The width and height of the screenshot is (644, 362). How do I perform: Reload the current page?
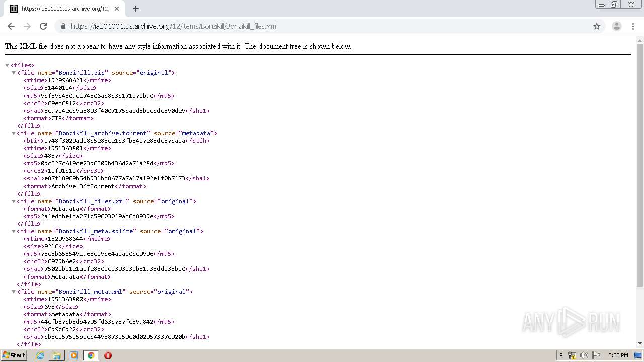(x=43, y=26)
